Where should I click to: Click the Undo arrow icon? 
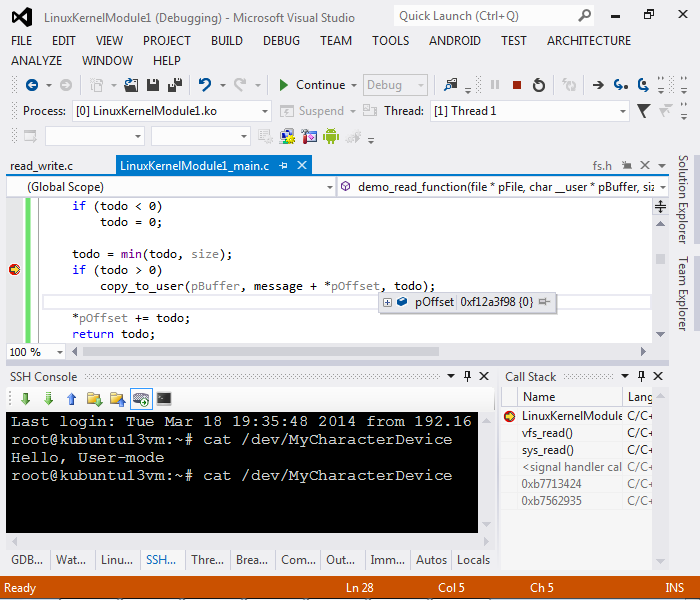[x=204, y=85]
